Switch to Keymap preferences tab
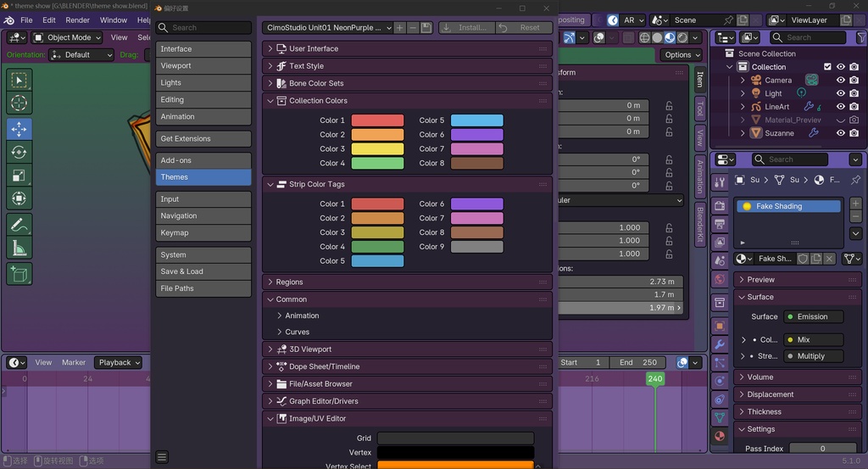 (203, 232)
